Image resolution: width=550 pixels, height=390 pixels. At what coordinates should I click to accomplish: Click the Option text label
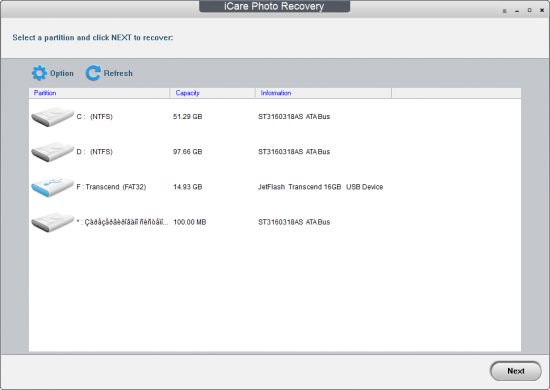pyautogui.click(x=62, y=73)
